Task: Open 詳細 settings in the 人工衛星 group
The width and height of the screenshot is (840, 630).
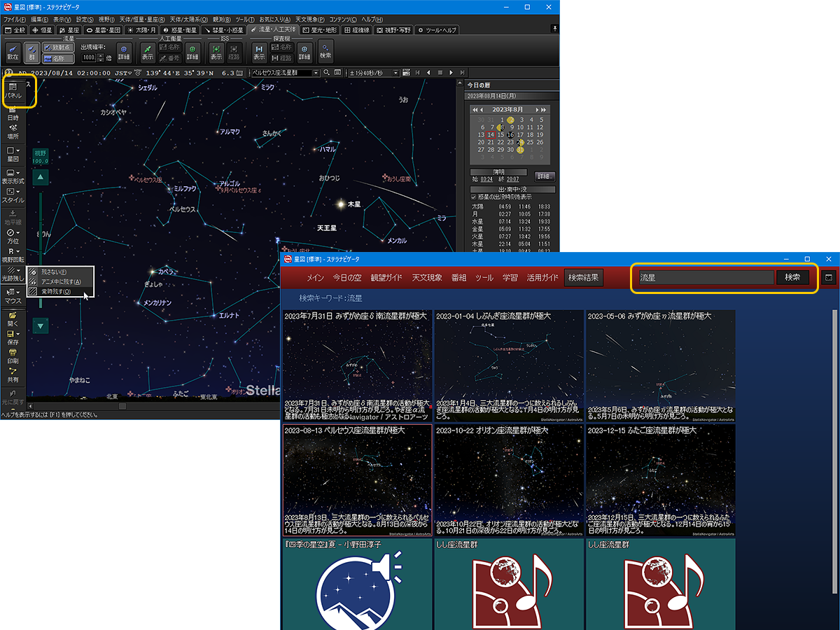Action: 192,52
